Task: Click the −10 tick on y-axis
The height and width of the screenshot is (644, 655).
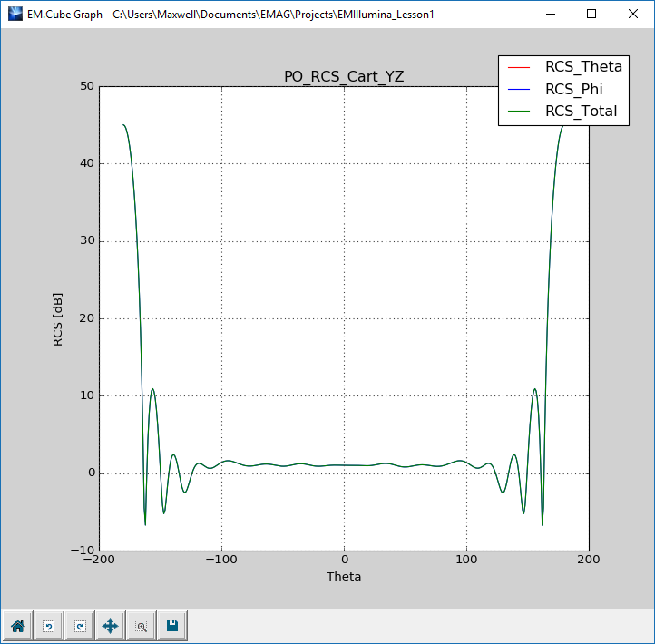Action: pyautogui.click(x=83, y=550)
